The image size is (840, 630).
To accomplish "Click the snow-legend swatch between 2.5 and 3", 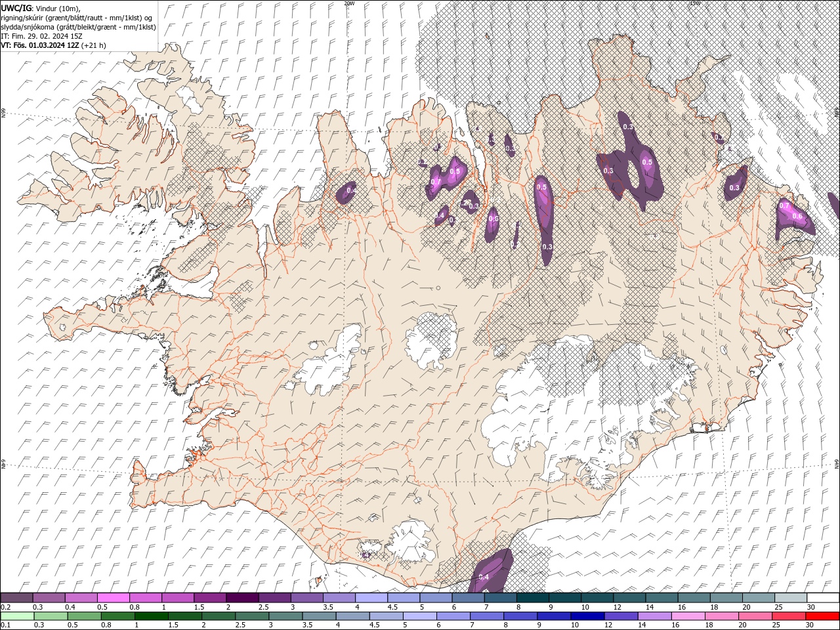I will coord(274,598).
